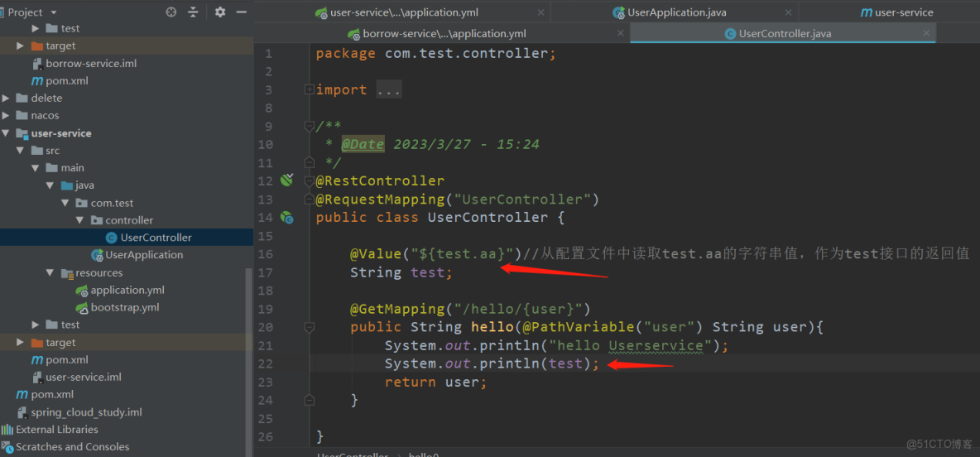The height and width of the screenshot is (457, 980).
Task: Collapse the java source folder
Action: coord(50,185)
